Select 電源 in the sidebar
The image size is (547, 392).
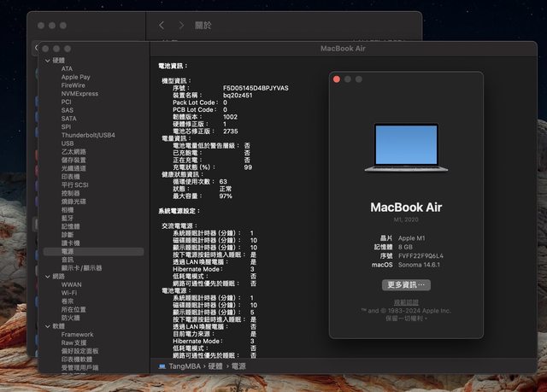pyautogui.click(x=68, y=251)
